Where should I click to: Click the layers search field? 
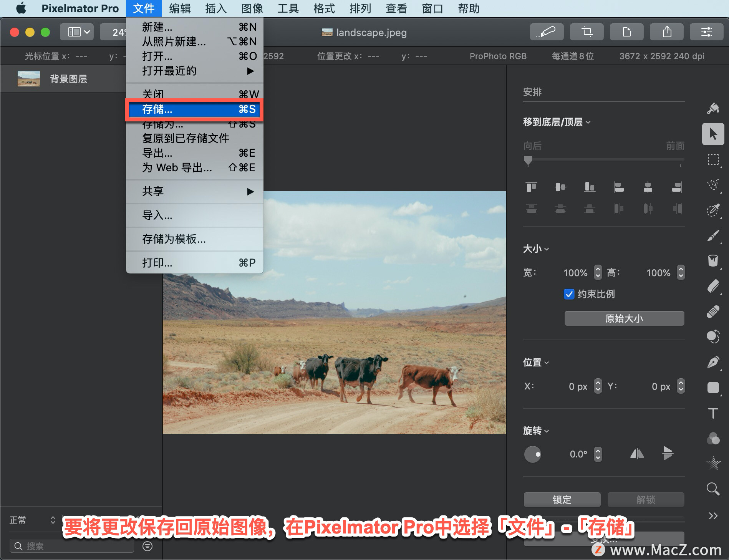pos(72,546)
